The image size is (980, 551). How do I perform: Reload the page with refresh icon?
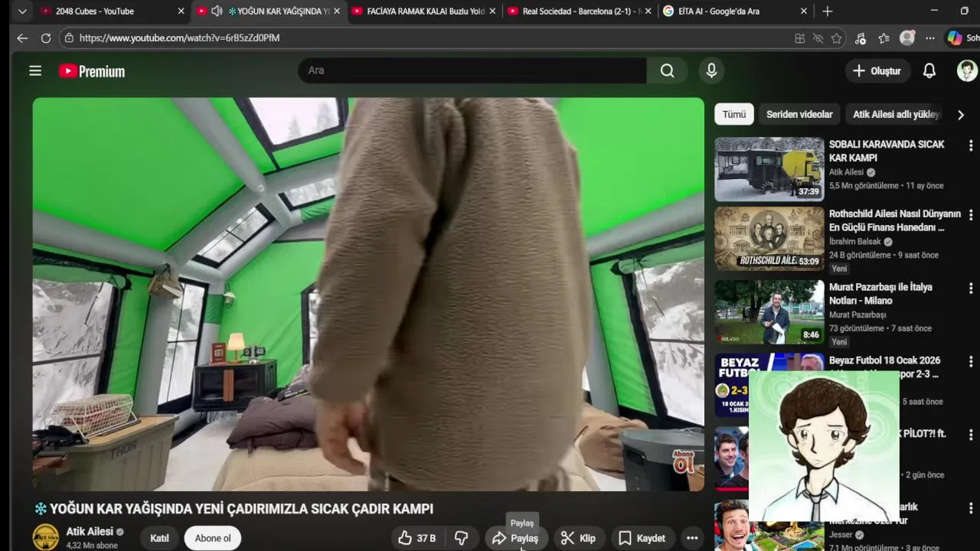click(46, 37)
